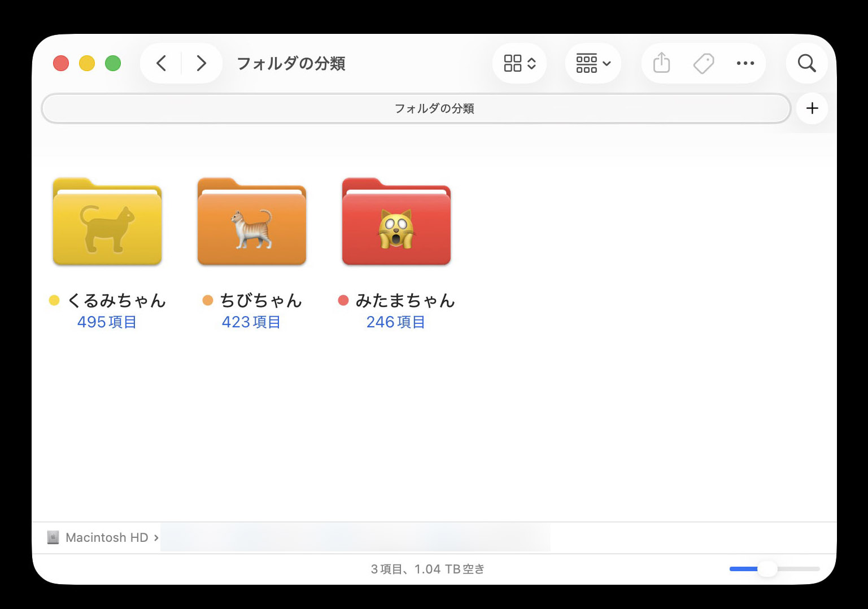This screenshot has height=609, width=868.
Task: Expand the Macintosh HD path chevron
Action: tap(157, 537)
